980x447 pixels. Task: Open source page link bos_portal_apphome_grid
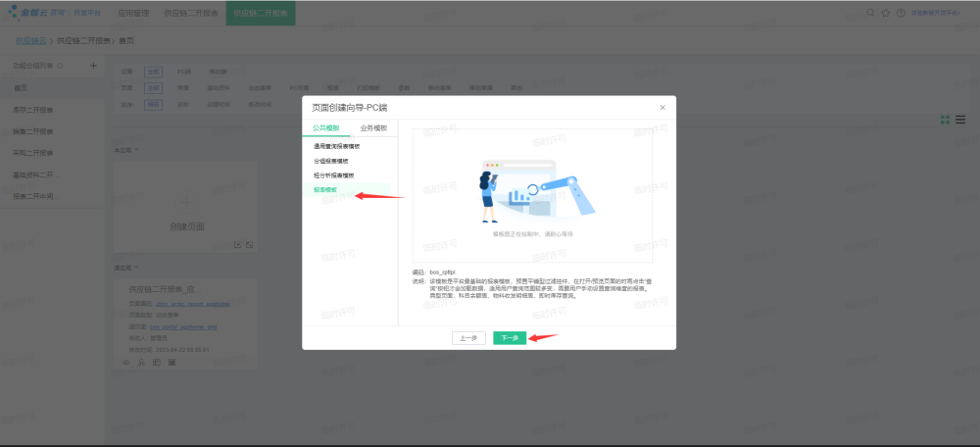(184, 327)
